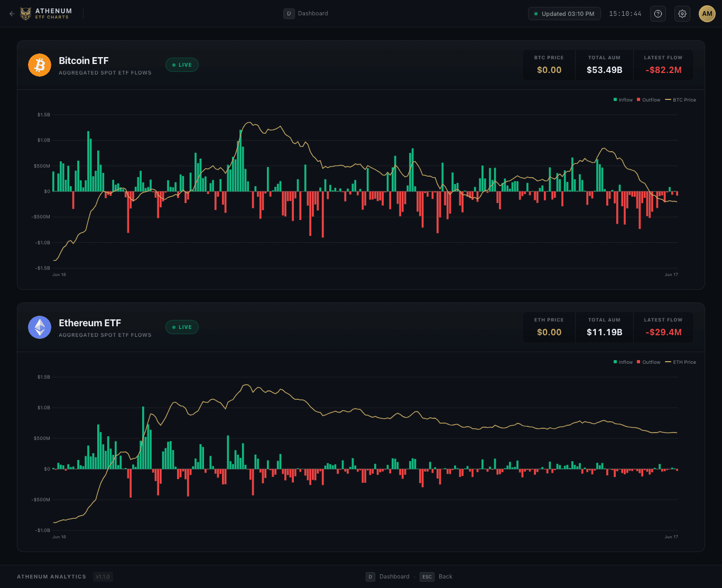
Task: Click the Ethereum diamond icon
Action: [40, 327]
